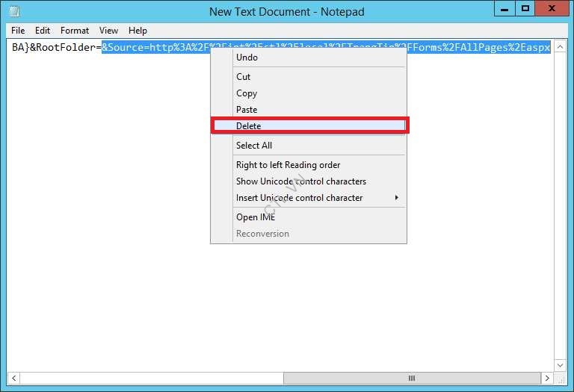Choose Undo from the context menu

[x=247, y=57]
